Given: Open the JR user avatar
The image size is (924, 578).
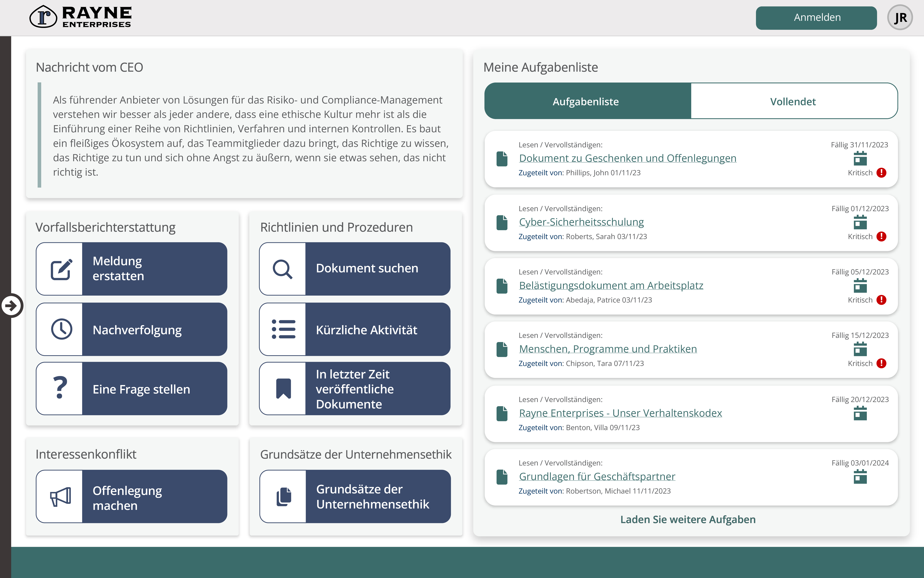Looking at the screenshot, I should [900, 18].
